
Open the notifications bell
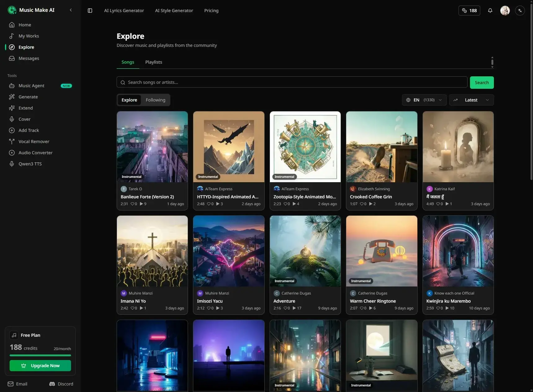(x=490, y=11)
